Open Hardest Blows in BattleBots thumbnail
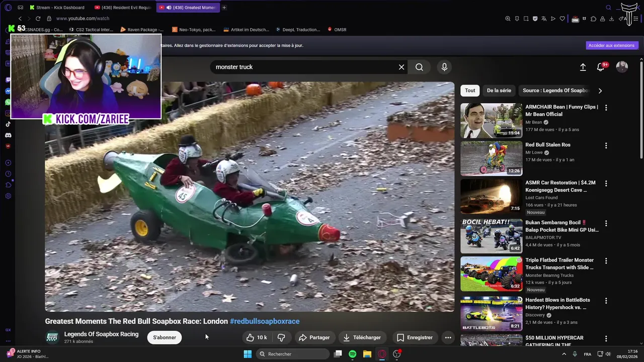644x362 pixels. click(x=491, y=313)
